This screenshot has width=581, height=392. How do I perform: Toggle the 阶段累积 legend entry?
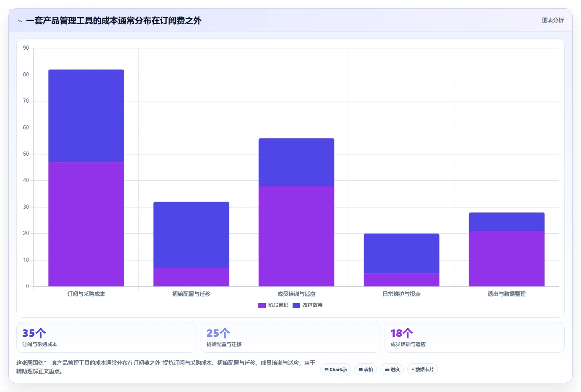tap(273, 305)
